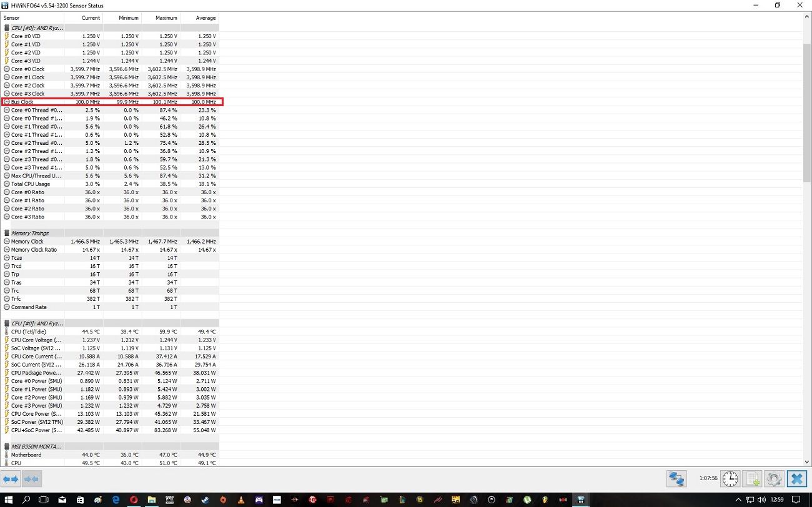The image size is (812, 507).
Task: Select the Command Rate row
Action: [x=109, y=307]
